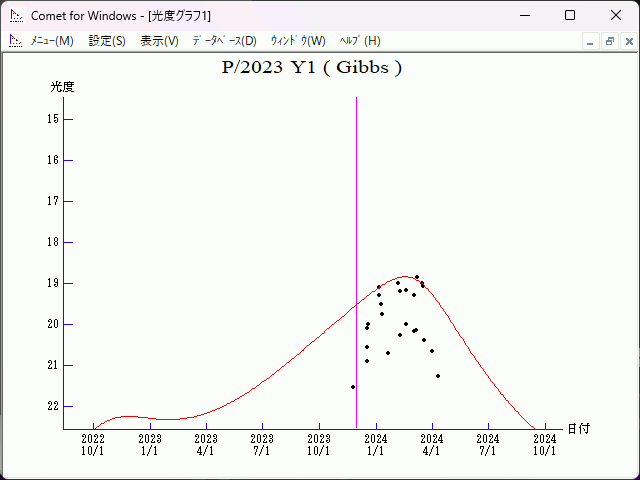
Task: Click the magenta vertical date marker line
Action: [356, 250]
